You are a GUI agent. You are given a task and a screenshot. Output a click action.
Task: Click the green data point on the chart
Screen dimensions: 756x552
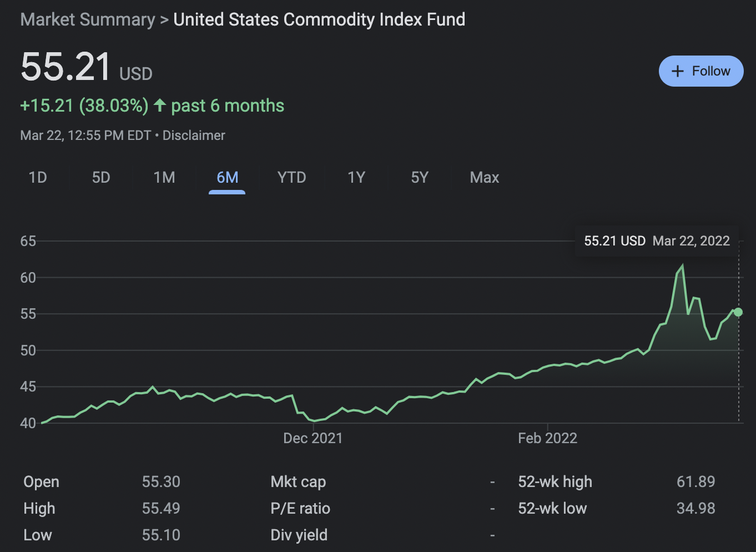click(x=738, y=312)
